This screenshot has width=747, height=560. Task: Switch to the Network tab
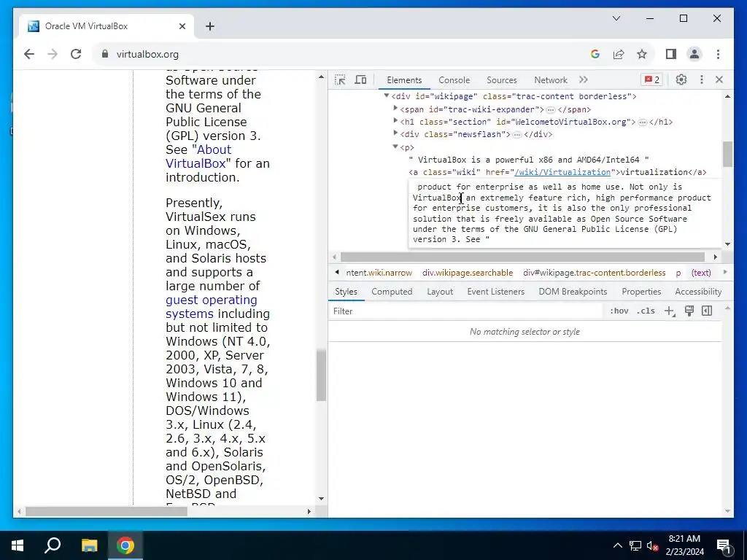coord(551,80)
